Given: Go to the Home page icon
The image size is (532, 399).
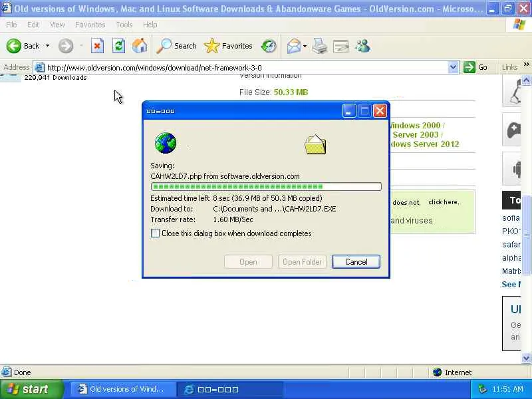Looking at the screenshot, I should pyautogui.click(x=140, y=46).
